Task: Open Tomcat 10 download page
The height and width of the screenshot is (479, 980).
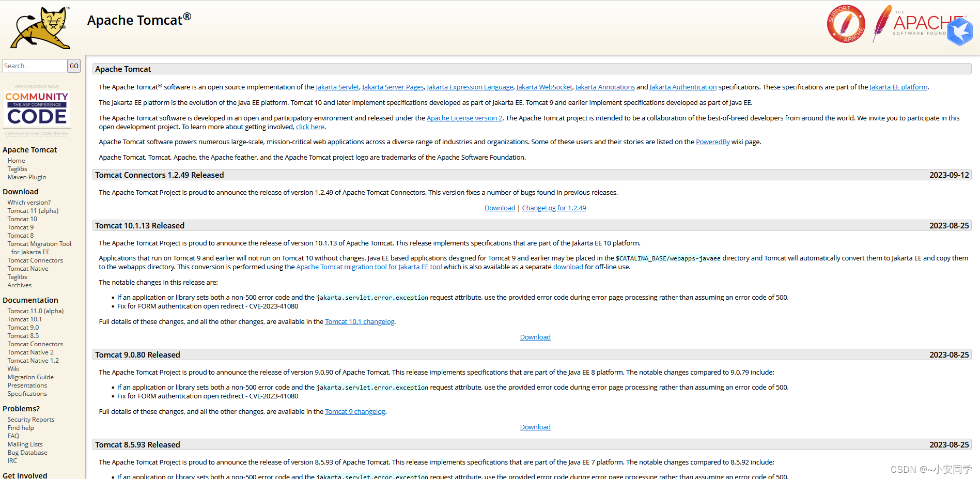Action: pyautogui.click(x=22, y=219)
